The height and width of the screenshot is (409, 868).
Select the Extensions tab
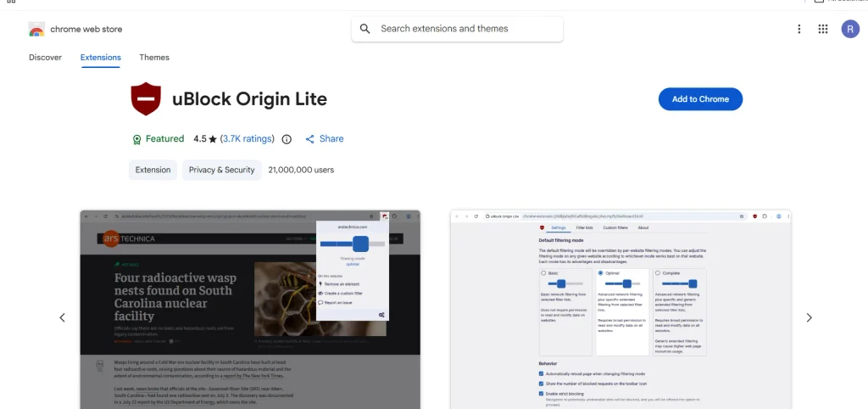point(101,58)
